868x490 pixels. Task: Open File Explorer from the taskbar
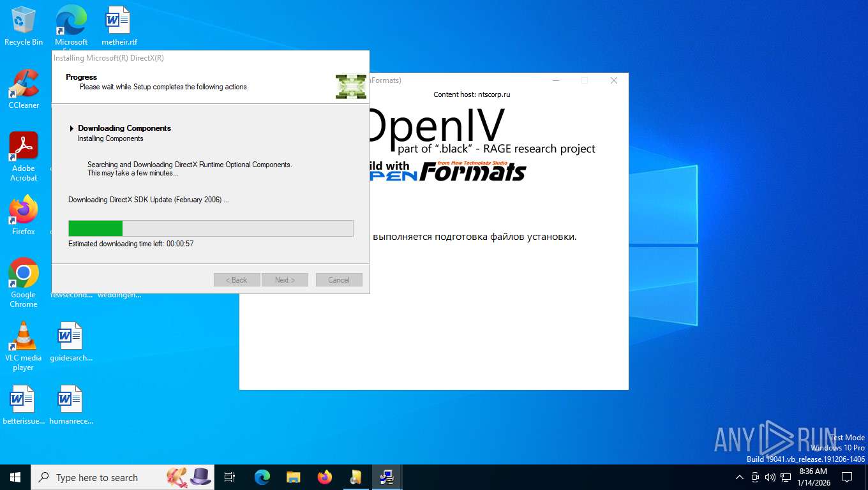pyautogui.click(x=294, y=477)
